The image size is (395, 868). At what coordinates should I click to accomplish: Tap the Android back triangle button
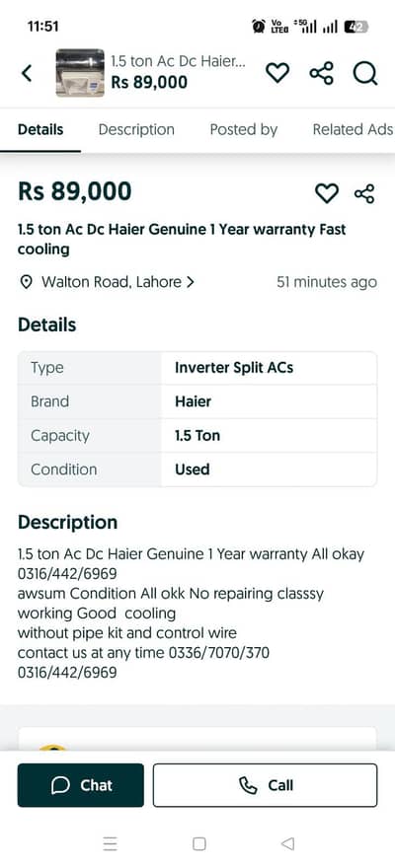(x=287, y=843)
